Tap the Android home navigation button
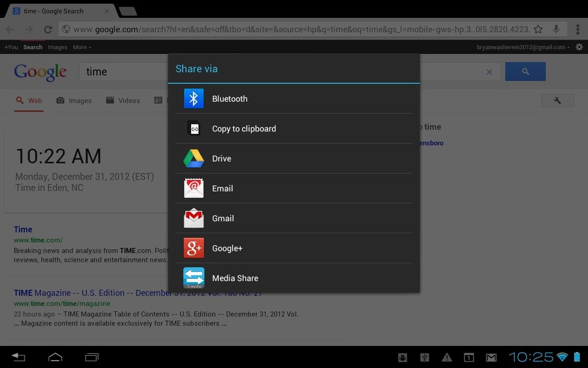Viewport: 588px width, 368px height. click(56, 357)
